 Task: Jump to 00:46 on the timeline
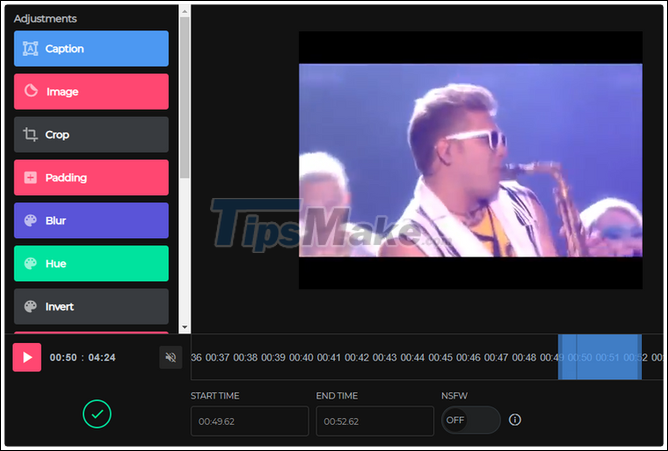click(468, 357)
